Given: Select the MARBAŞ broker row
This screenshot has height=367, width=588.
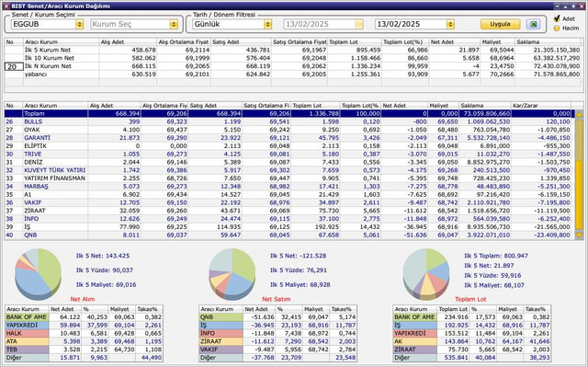Looking at the screenshot, I should tap(288, 187).
